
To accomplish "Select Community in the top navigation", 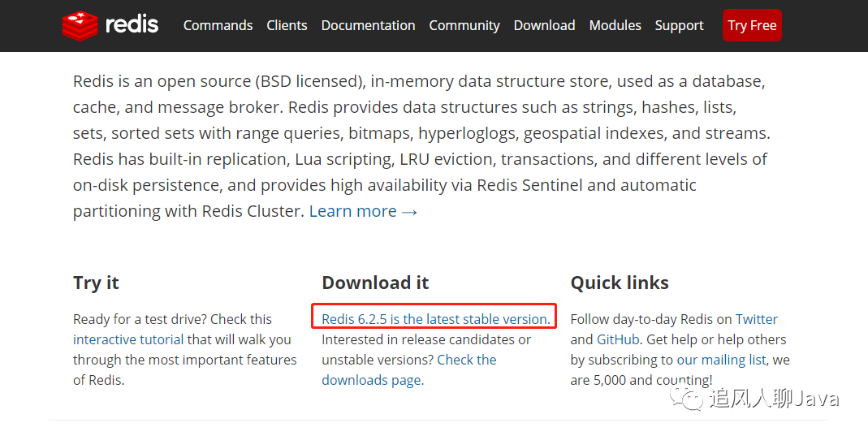I will pos(464,25).
